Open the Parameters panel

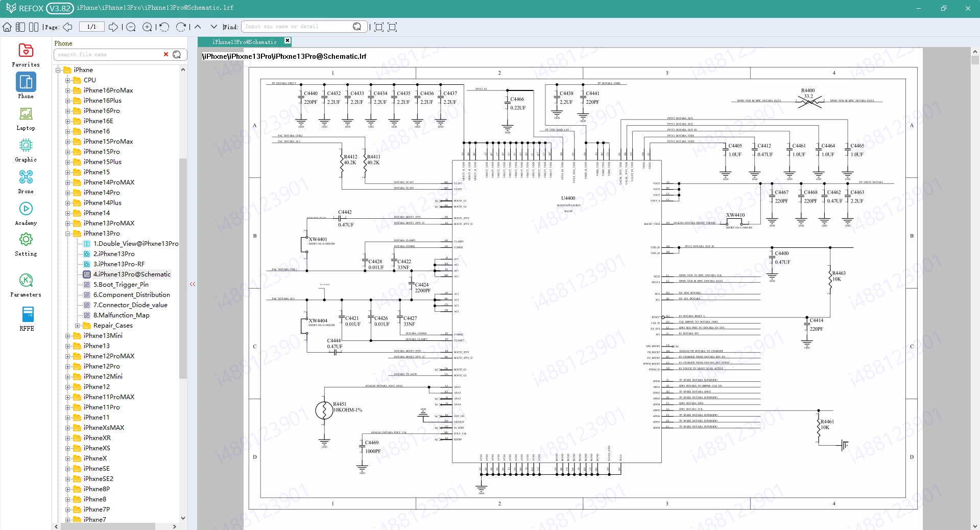click(x=26, y=282)
